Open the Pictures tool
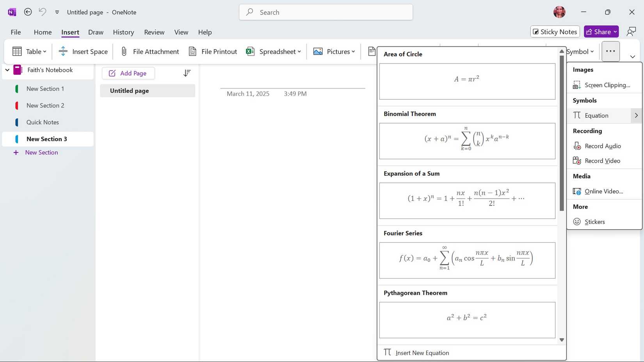 point(334,51)
